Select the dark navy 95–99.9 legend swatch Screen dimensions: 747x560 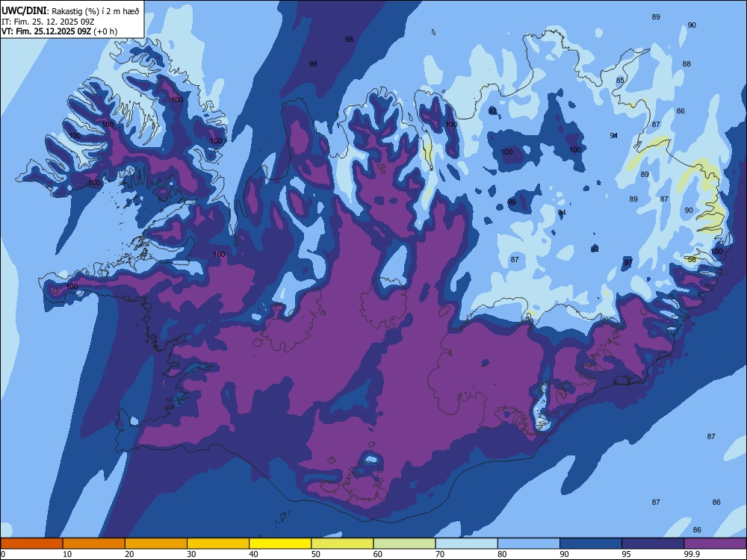pyautogui.click(x=653, y=544)
